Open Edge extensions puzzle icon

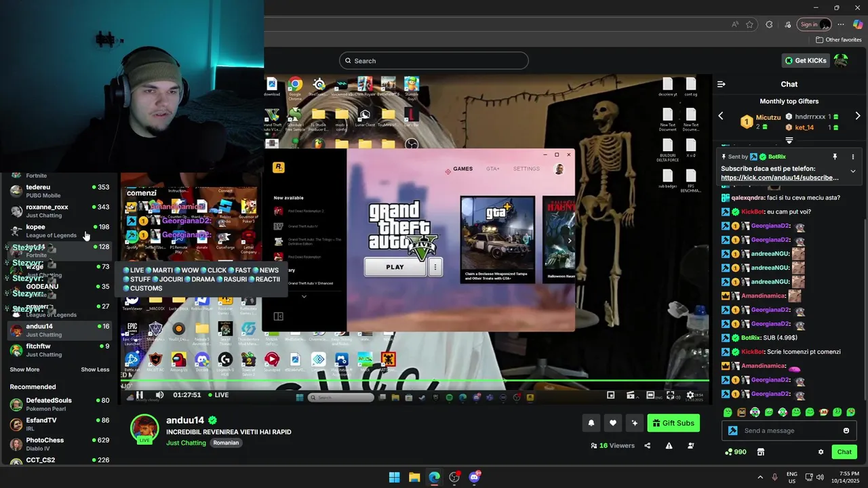click(769, 24)
